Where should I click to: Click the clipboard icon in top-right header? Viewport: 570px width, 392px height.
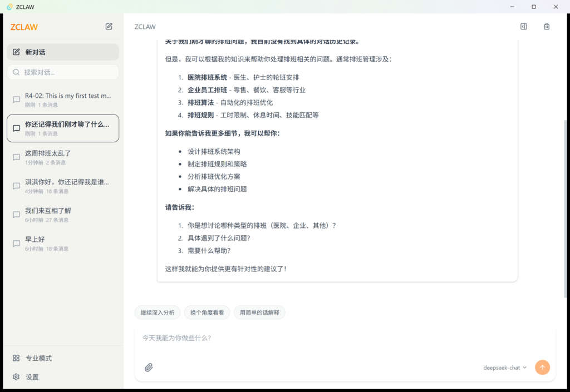(547, 27)
